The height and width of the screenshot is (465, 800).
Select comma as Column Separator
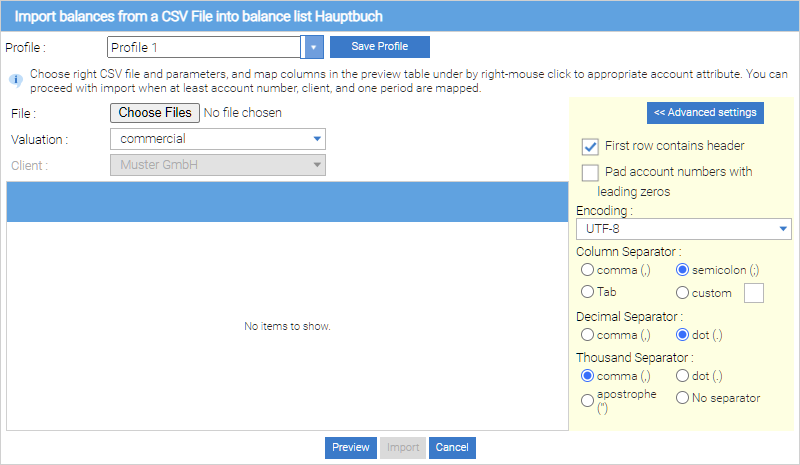(587, 269)
